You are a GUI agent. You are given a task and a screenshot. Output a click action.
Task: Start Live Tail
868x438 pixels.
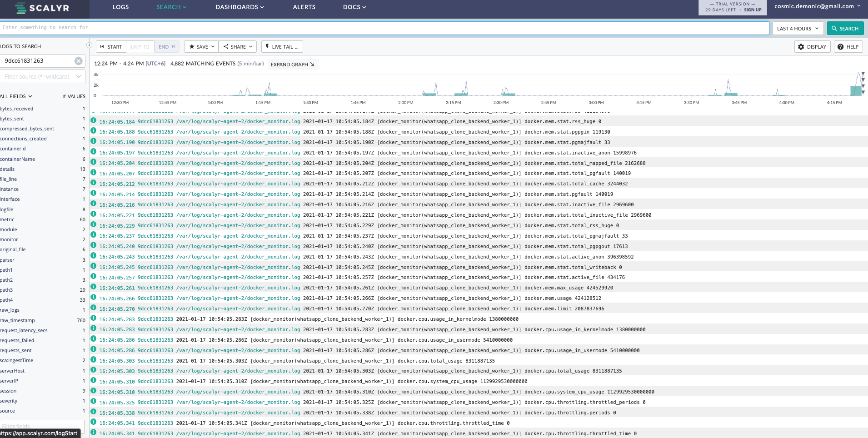coord(282,47)
